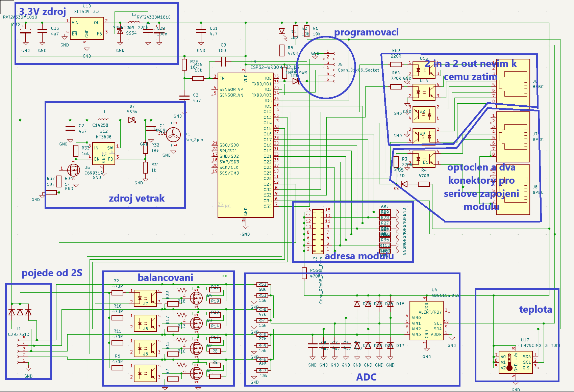
Task: Click the R4 470R resistor
Action: point(424,184)
